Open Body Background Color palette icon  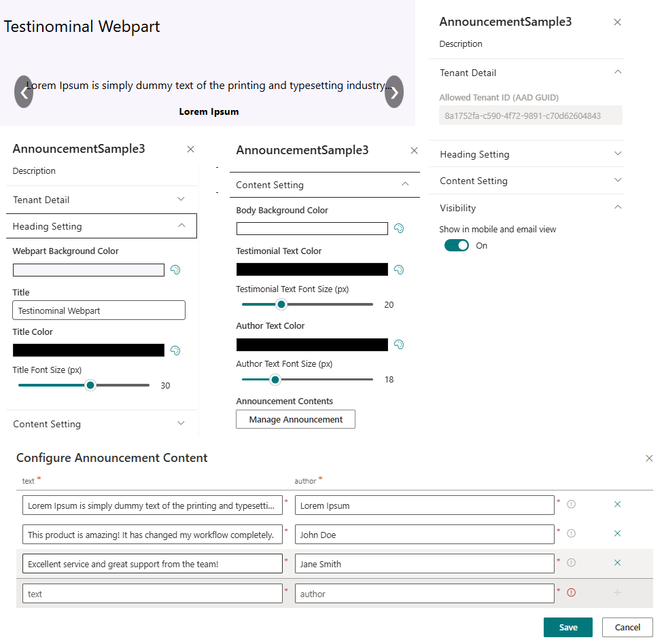pos(399,229)
